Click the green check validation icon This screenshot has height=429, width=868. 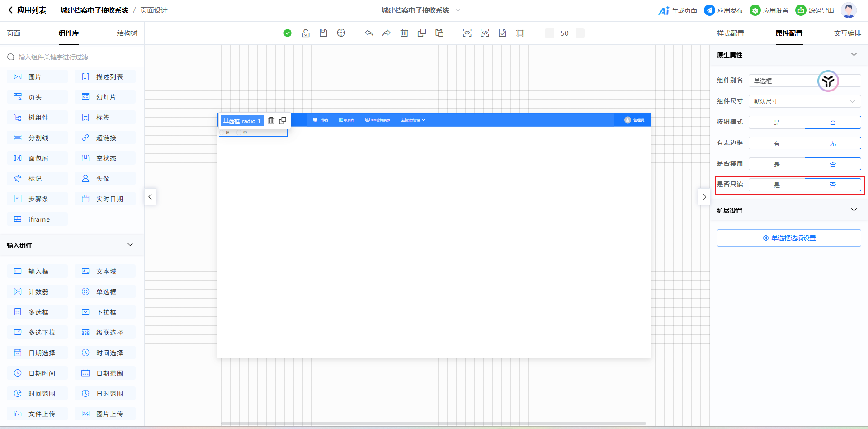coord(288,33)
